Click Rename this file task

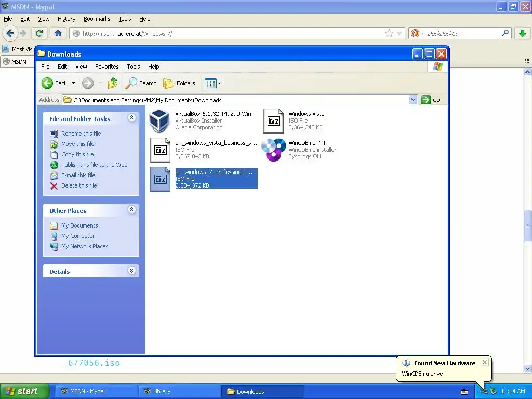tap(81, 134)
